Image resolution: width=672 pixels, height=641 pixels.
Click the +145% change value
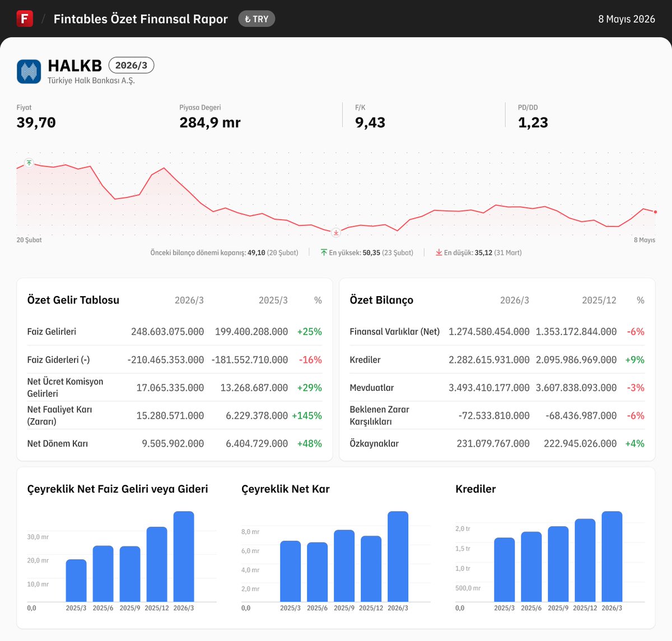tap(307, 415)
